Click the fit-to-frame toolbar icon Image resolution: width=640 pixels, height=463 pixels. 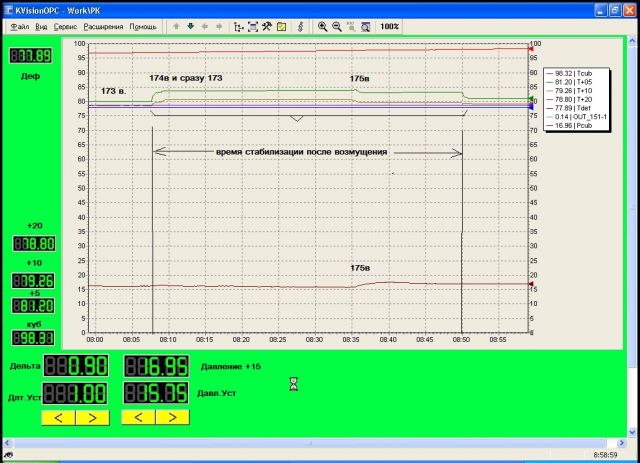tap(253, 26)
